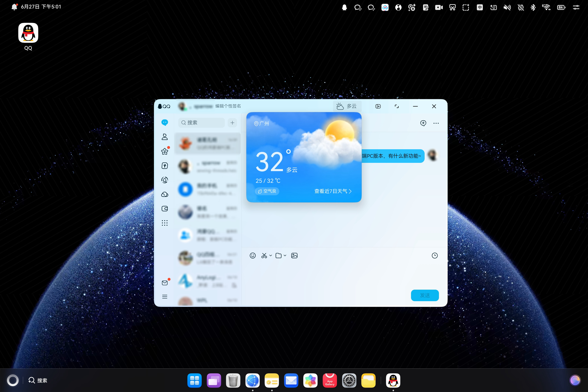Open the plus add menu beside search
Screen dimensions: 588x392
tap(232, 122)
